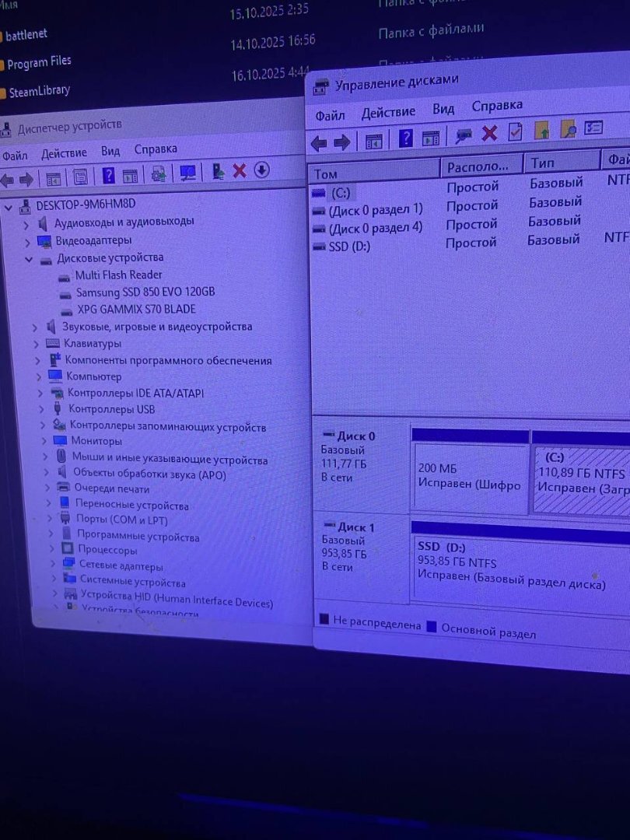Click the back arrow in Disk Management toolbar

(319, 143)
